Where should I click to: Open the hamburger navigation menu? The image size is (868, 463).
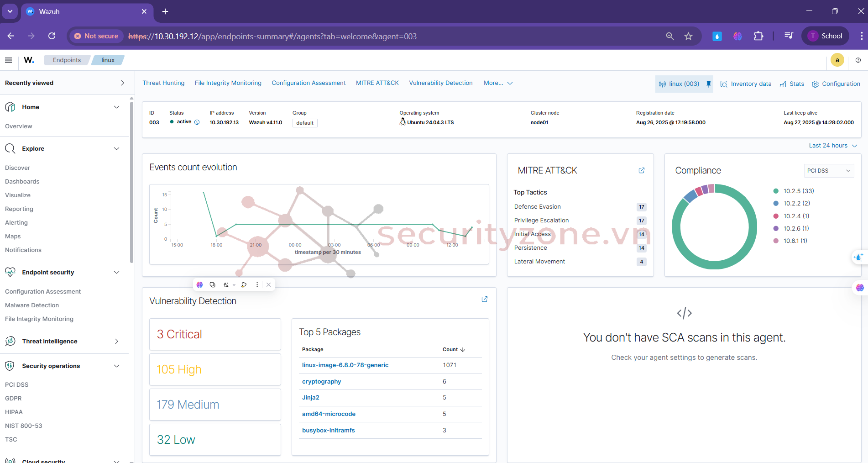click(x=8, y=60)
